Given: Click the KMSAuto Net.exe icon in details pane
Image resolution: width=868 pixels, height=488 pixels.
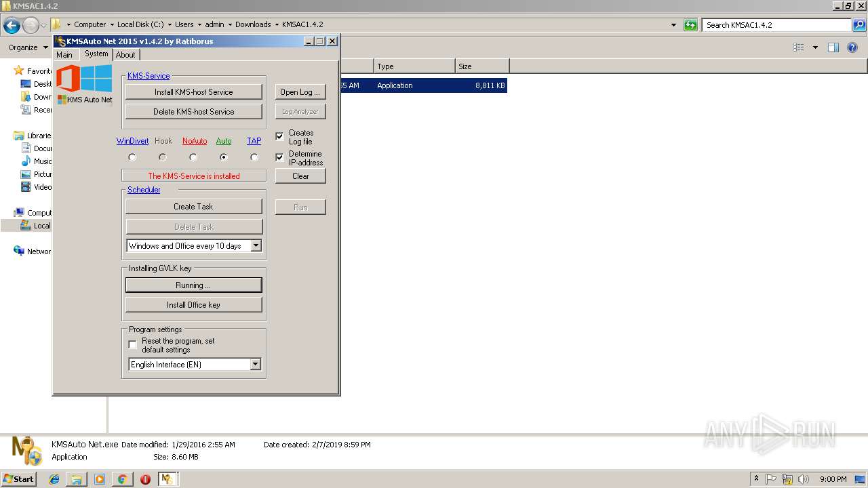Looking at the screenshot, I should [x=27, y=450].
